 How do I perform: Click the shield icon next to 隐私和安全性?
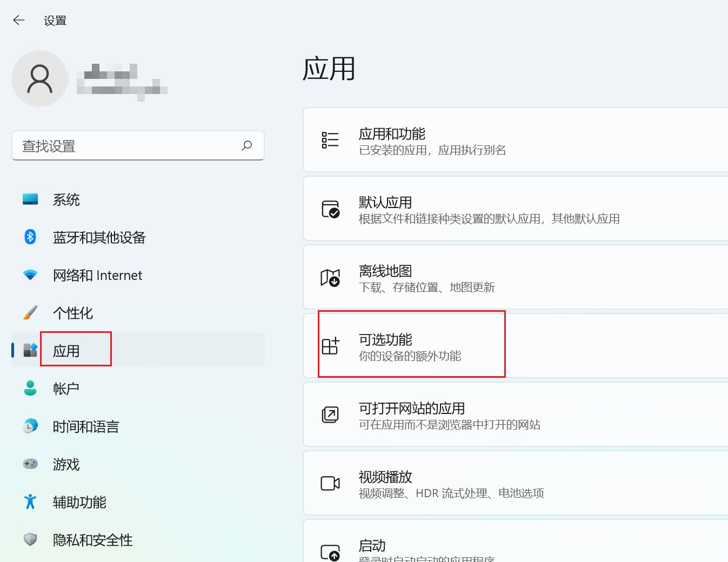30,539
